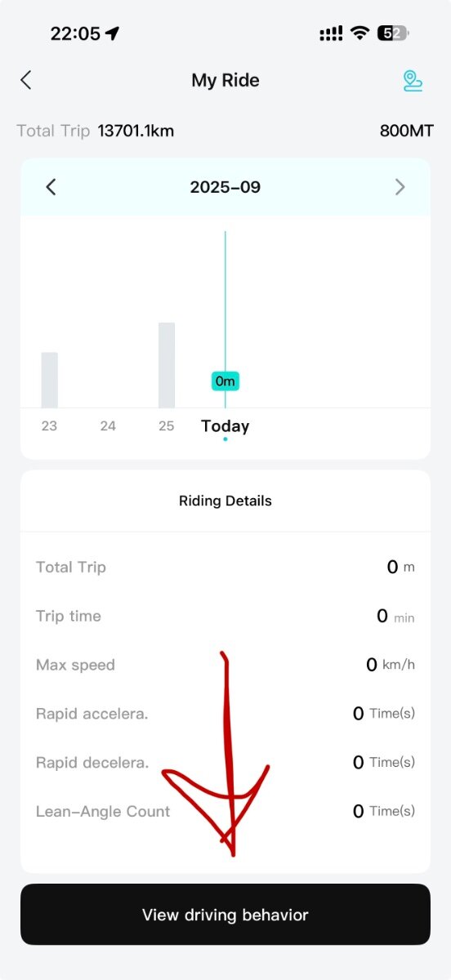Tap the cellular signal bars icon
Screen dimensions: 451x980
click(x=331, y=33)
